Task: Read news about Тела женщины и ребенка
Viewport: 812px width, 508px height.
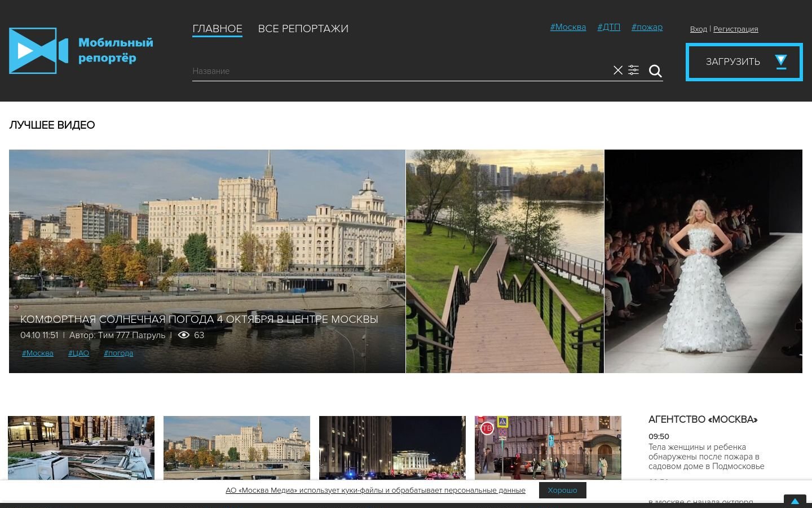Action: [x=707, y=457]
